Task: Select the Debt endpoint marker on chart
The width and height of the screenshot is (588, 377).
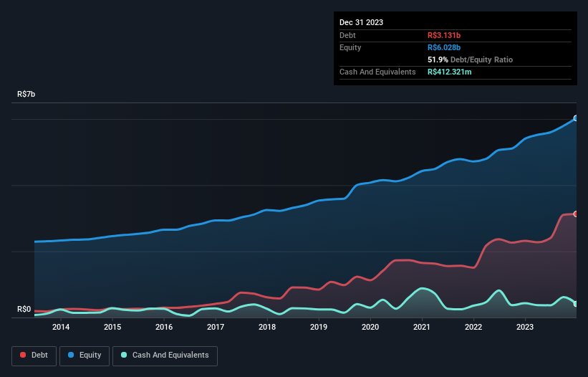Action: (576, 214)
